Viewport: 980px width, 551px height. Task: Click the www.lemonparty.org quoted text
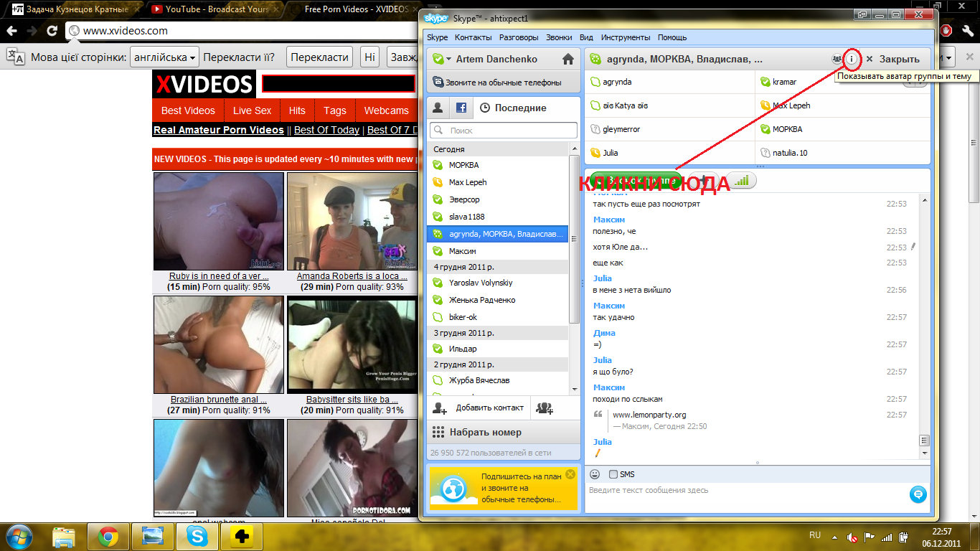649,415
